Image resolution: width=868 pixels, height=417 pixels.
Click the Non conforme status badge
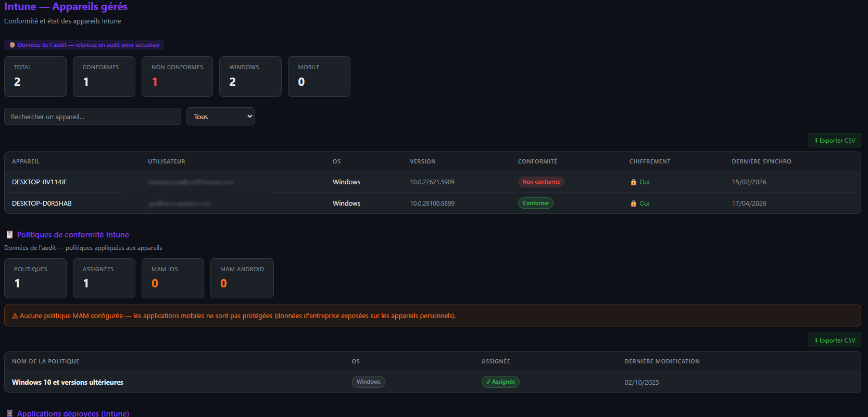[540, 182]
